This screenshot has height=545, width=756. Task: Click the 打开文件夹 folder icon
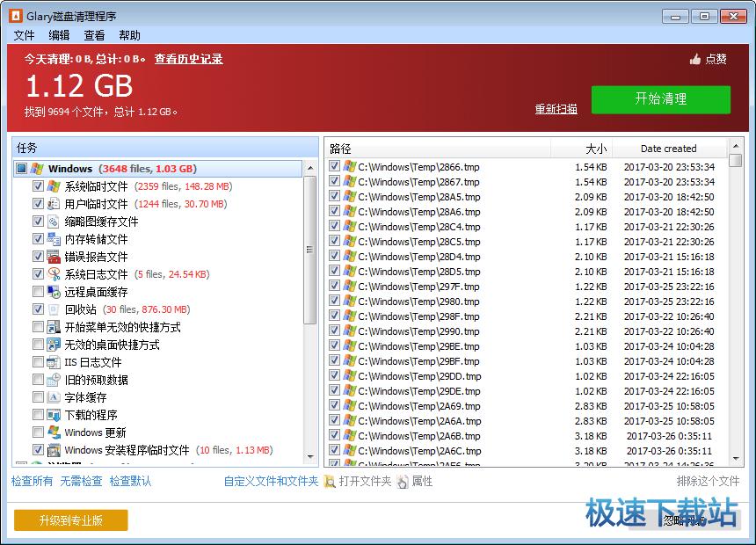330,482
